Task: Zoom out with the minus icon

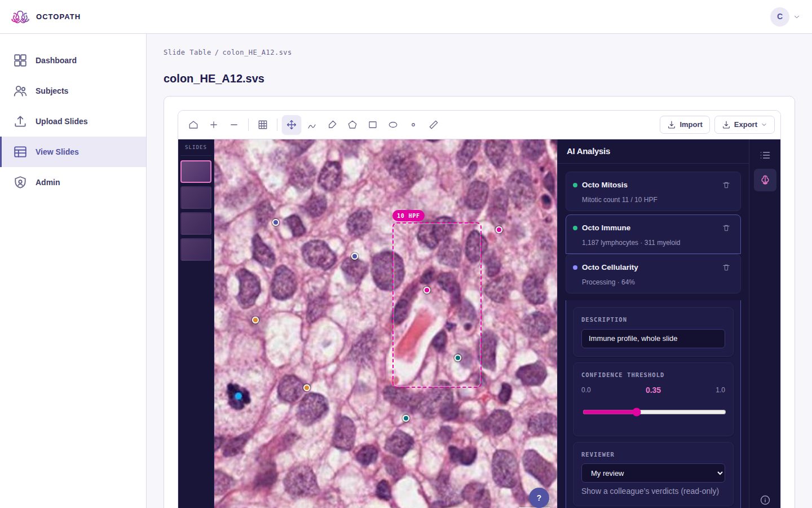Action: tap(234, 125)
